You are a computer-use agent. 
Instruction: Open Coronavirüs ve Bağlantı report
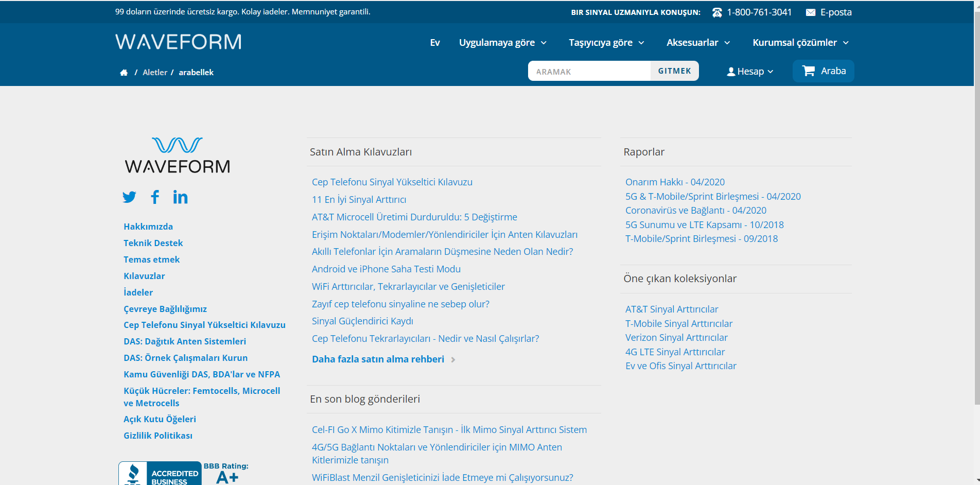[696, 211]
